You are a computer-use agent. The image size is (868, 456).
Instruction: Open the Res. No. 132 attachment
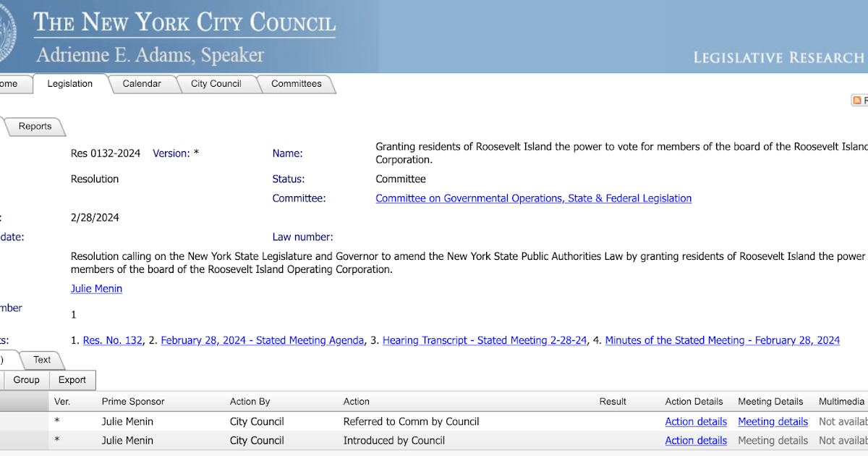coord(113,340)
